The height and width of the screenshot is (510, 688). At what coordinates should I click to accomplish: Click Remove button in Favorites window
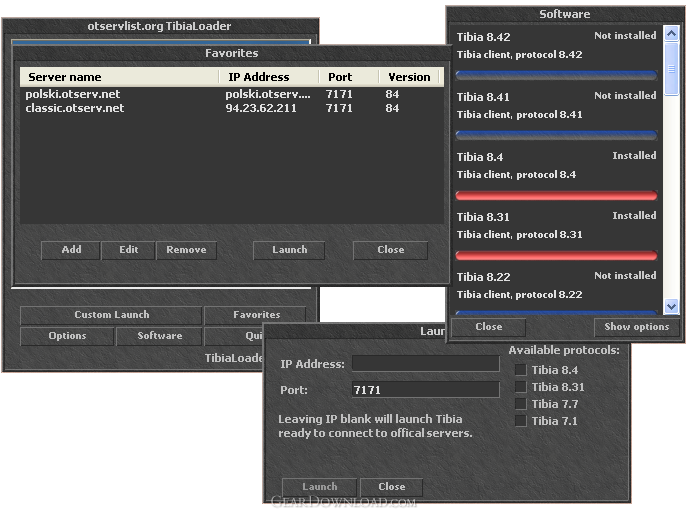click(x=186, y=250)
